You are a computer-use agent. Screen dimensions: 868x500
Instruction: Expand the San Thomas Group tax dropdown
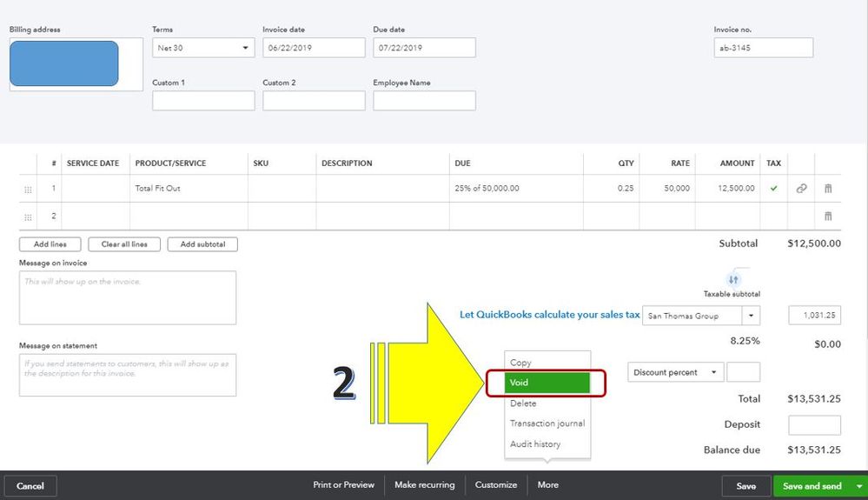pyautogui.click(x=751, y=316)
